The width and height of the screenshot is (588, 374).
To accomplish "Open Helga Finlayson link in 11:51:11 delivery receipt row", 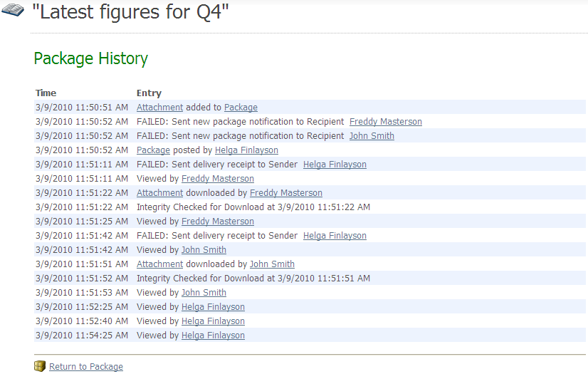I will [x=335, y=165].
